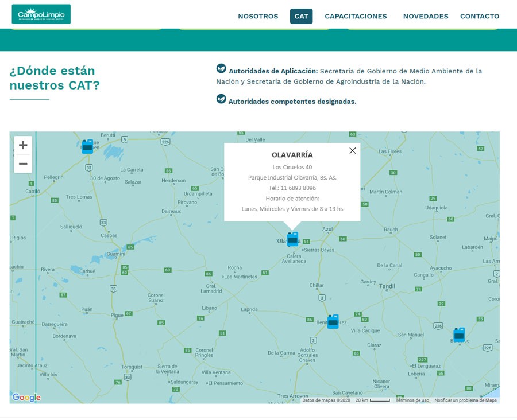Click the CampoLimpio logo
The image size is (517, 420).
[41, 14]
